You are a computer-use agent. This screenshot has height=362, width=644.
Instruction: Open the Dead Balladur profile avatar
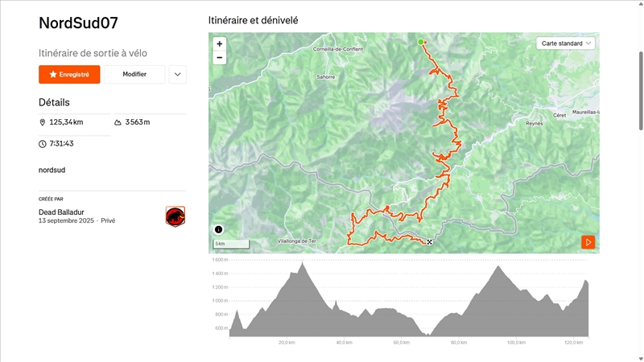pyautogui.click(x=175, y=216)
